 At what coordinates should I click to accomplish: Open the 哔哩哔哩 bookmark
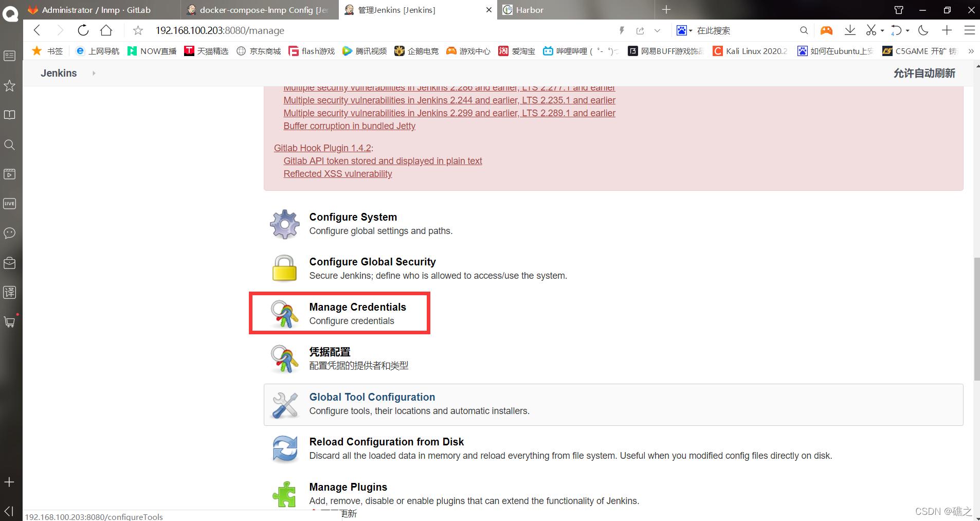(x=581, y=51)
